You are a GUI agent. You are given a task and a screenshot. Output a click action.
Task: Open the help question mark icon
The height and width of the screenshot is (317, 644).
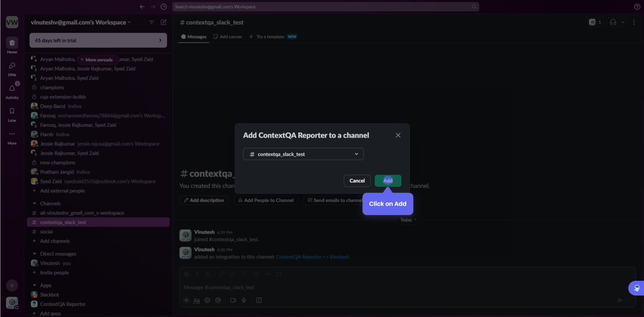click(637, 7)
